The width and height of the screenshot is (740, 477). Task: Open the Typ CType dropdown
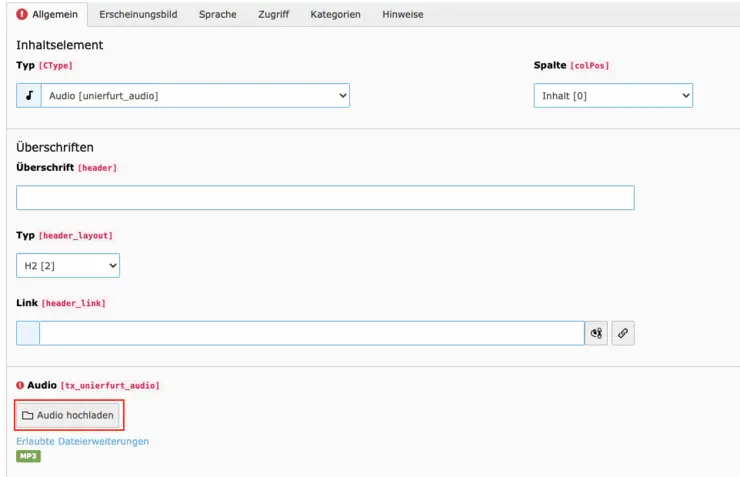click(x=195, y=96)
